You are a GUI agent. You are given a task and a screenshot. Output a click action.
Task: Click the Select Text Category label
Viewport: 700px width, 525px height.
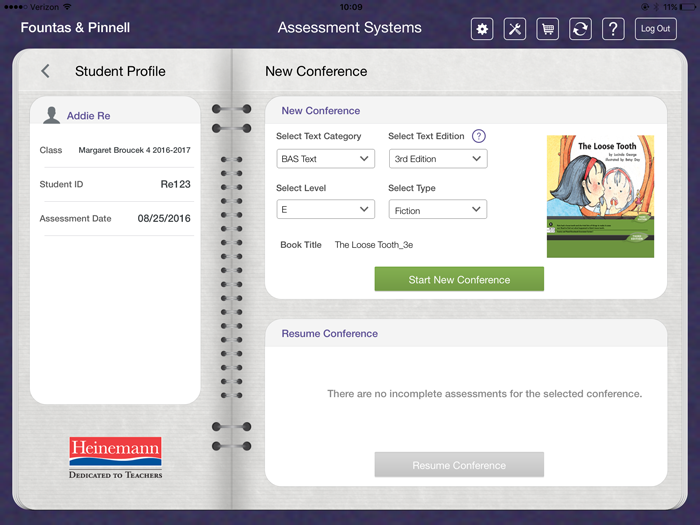pos(318,136)
